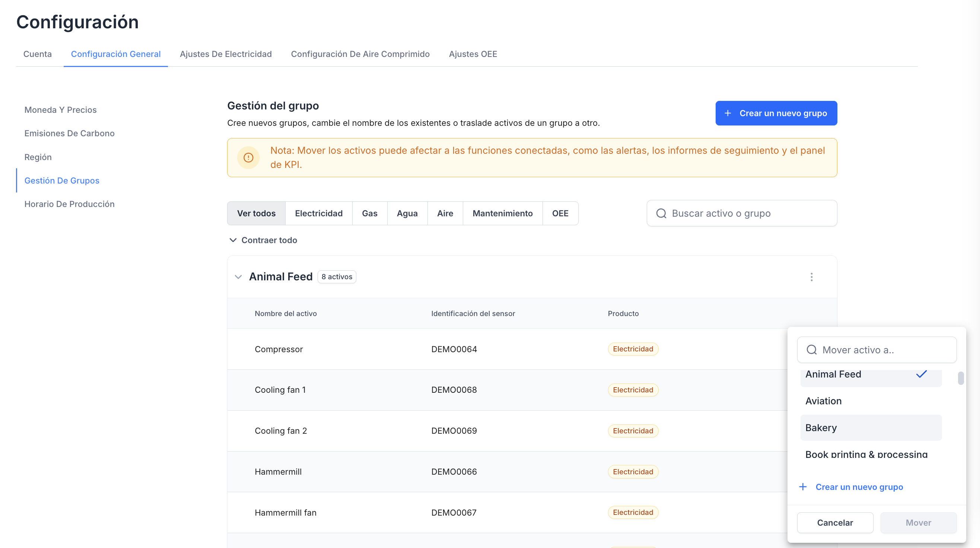Click Cancelar in the move popup
980x548 pixels.
(835, 523)
